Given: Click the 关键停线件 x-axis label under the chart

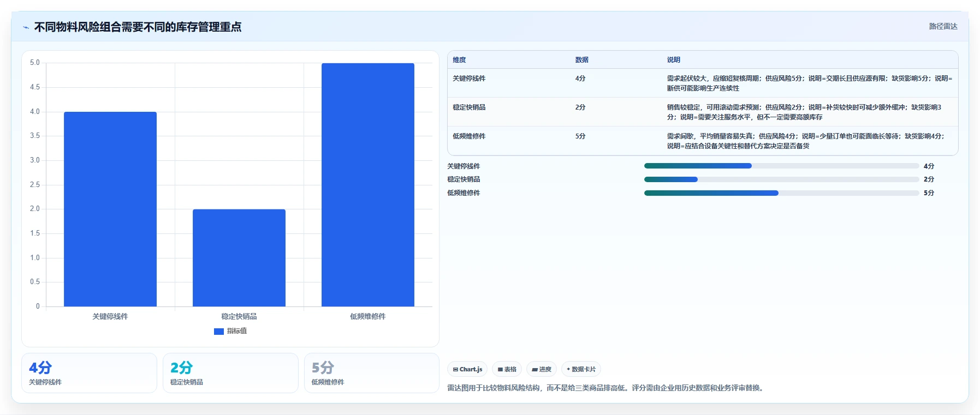Looking at the screenshot, I should point(110,316).
